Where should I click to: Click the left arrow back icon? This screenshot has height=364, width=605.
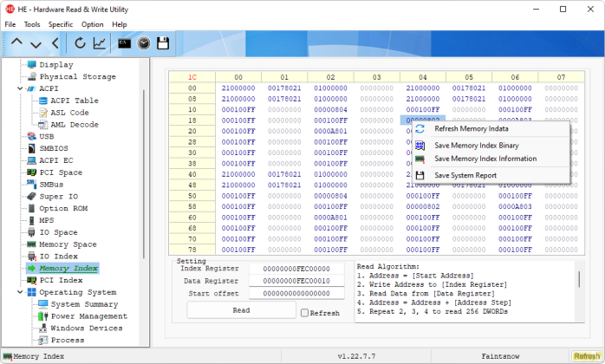55,42
